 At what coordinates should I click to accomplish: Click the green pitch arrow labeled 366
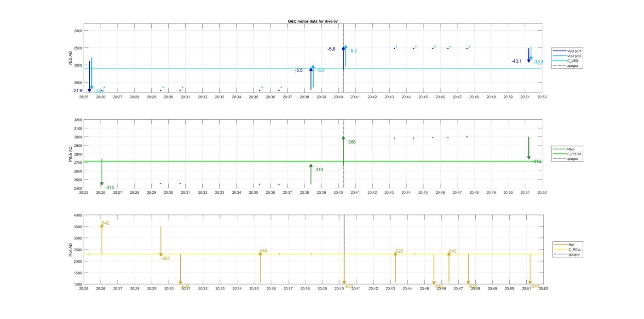(x=343, y=151)
